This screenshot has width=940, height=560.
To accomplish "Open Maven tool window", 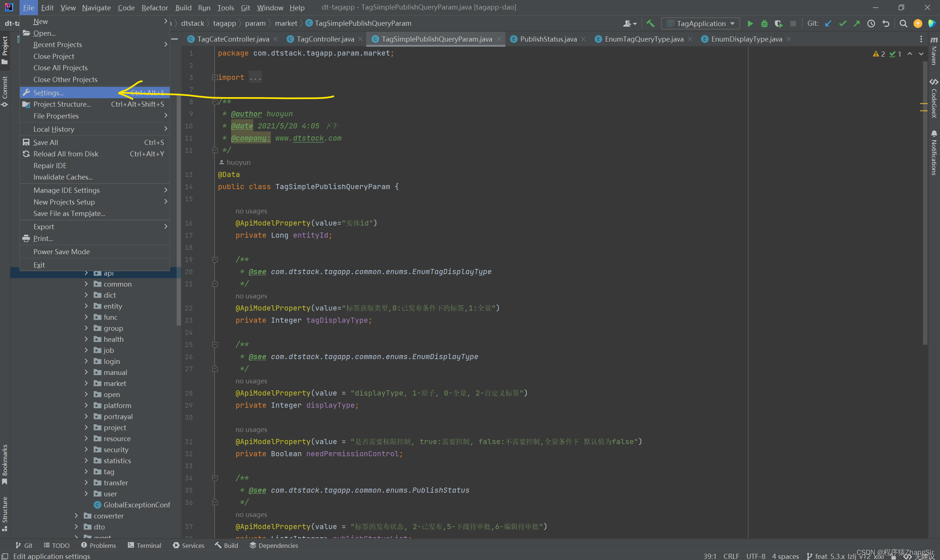I will point(934,51).
